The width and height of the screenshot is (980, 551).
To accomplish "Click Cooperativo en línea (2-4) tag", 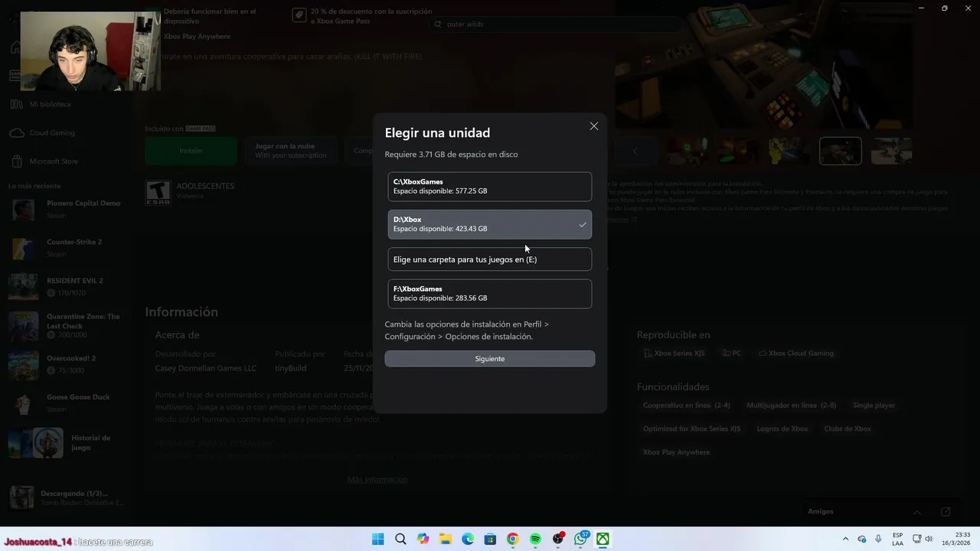I will 686,405.
